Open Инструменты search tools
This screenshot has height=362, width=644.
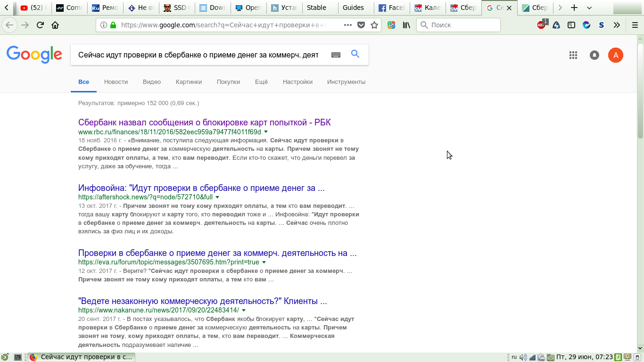(346, 82)
